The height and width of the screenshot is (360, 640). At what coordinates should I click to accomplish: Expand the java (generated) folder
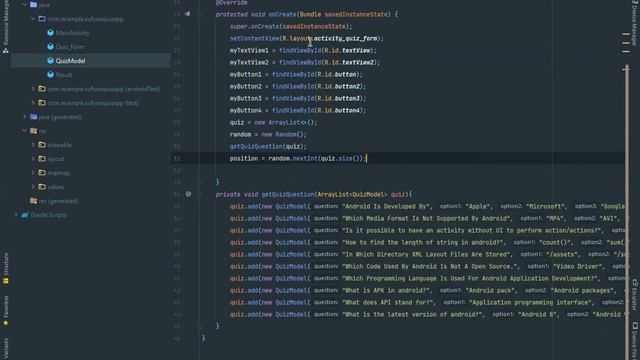coord(24,117)
